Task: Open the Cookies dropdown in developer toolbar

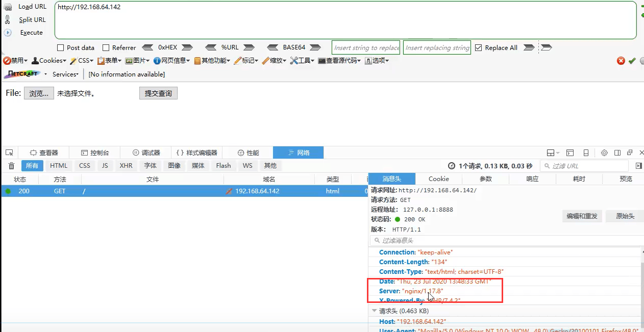Action: click(x=49, y=61)
